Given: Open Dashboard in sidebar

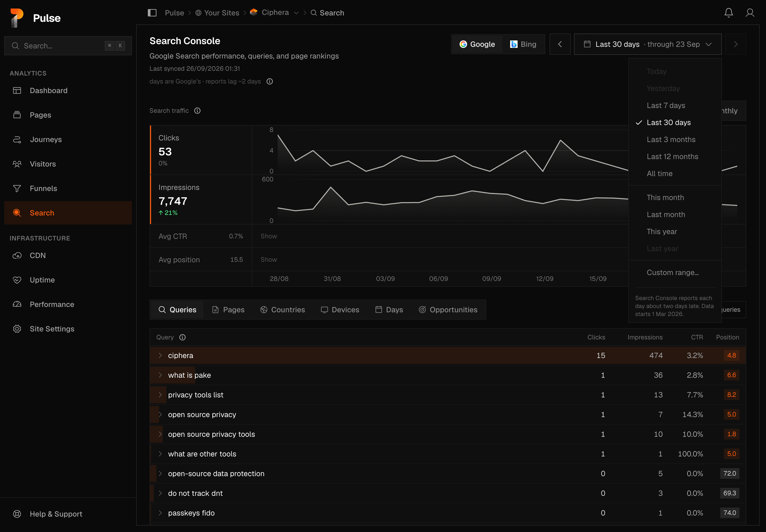Looking at the screenshot, I should point(68,90).
